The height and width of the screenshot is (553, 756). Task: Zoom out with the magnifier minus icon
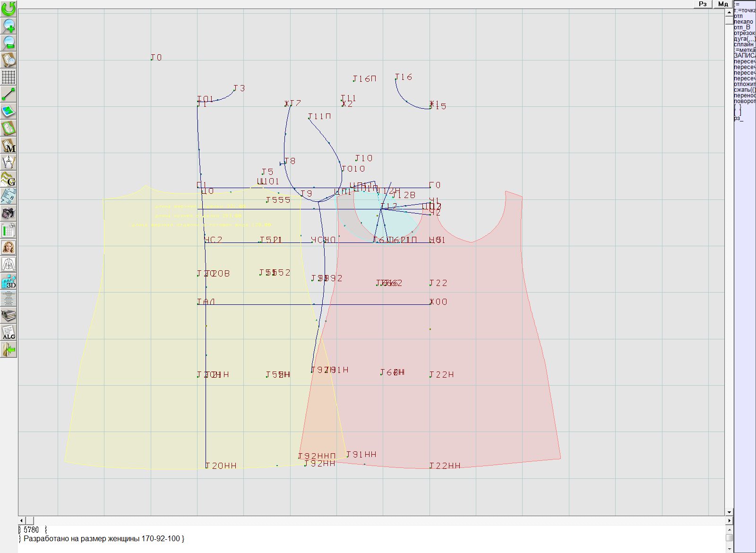(9, 43)
